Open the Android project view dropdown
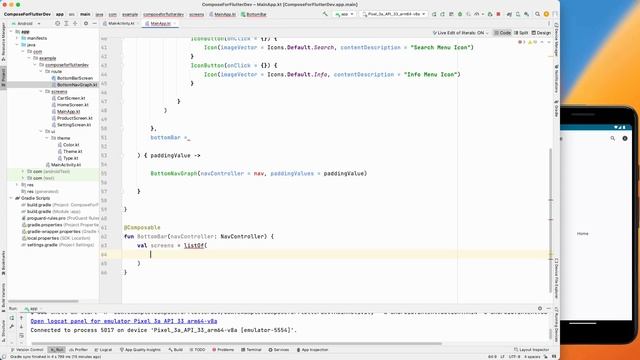Screen dimensions: 640x360 click(25, 24)
